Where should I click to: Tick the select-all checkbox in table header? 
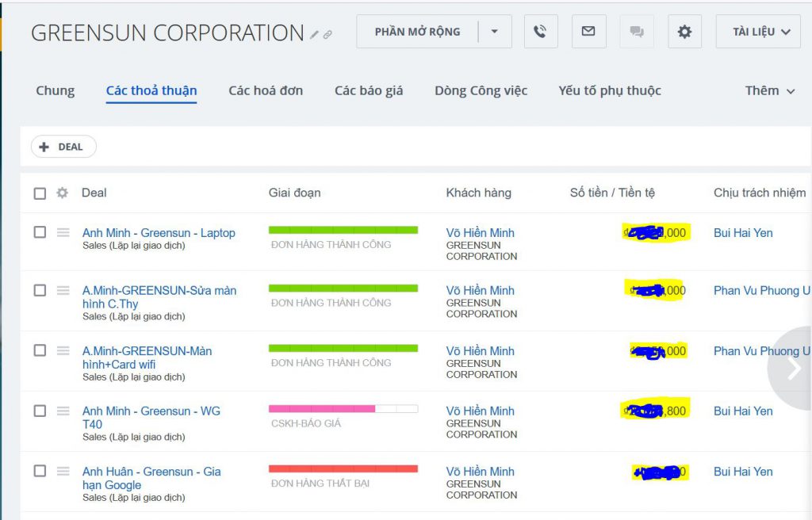pyautogui.click(x=40, y=193)
